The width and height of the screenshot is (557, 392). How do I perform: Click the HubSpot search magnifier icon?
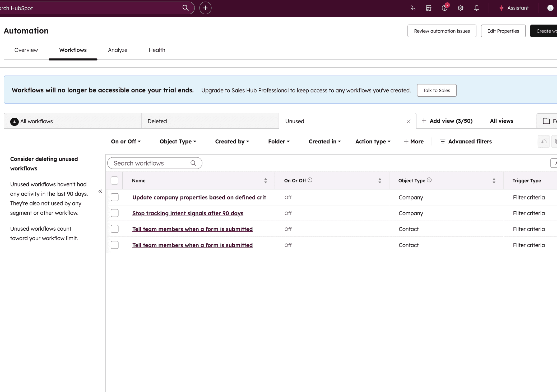click(185, 8)
